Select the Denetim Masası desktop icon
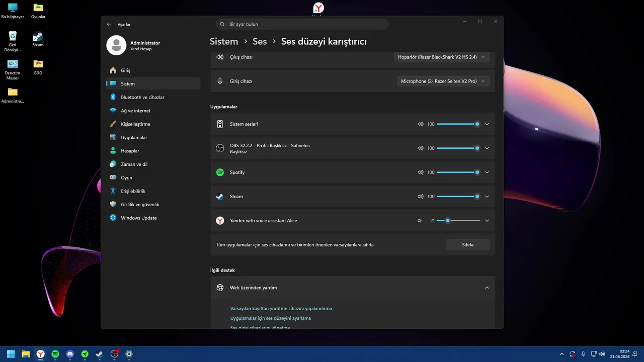The image size is (644, 362). pyautogui.click(x=13, y=70)
